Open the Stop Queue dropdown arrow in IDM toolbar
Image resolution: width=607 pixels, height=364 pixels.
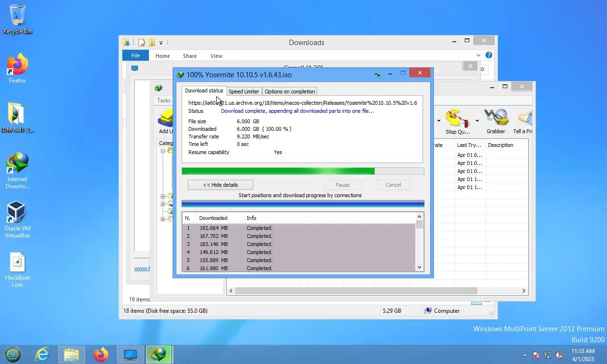coord(477,121)
